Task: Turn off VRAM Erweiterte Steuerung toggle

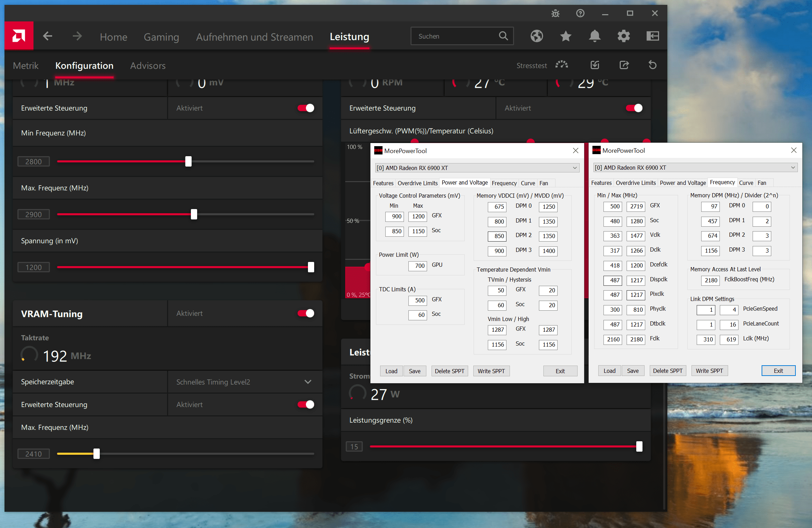Action: click(306, 404)
